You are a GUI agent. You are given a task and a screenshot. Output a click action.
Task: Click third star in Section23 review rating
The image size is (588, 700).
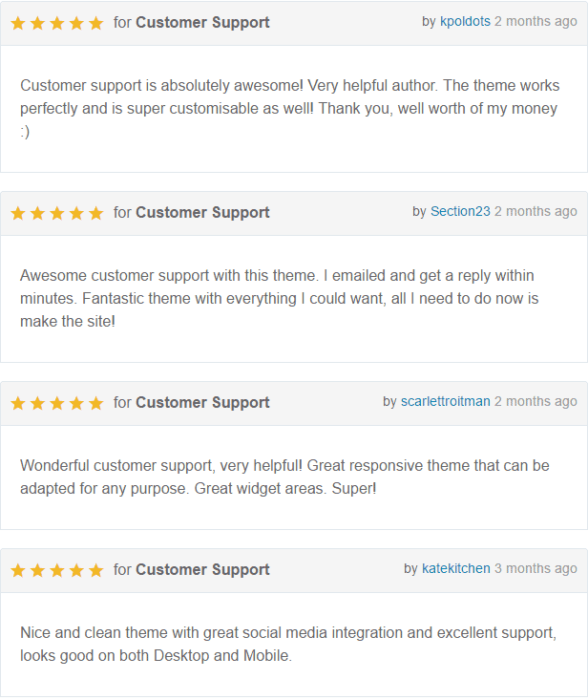[x=57, y=213]
